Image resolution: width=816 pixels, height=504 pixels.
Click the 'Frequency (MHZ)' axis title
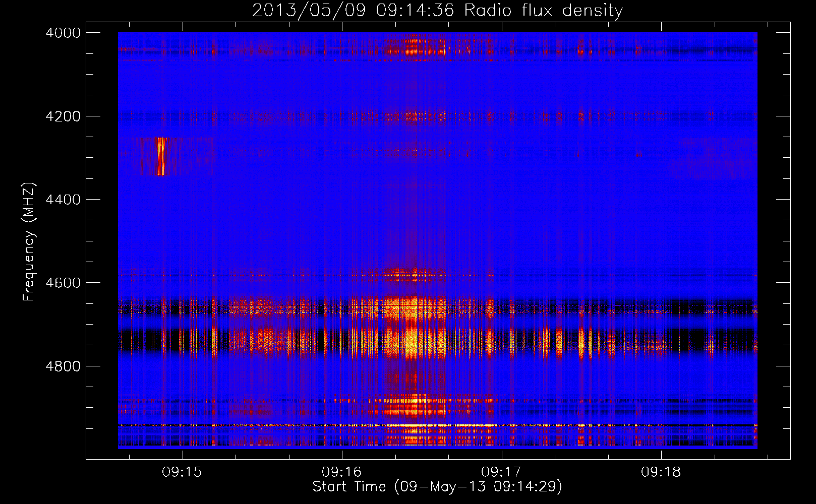29,242
